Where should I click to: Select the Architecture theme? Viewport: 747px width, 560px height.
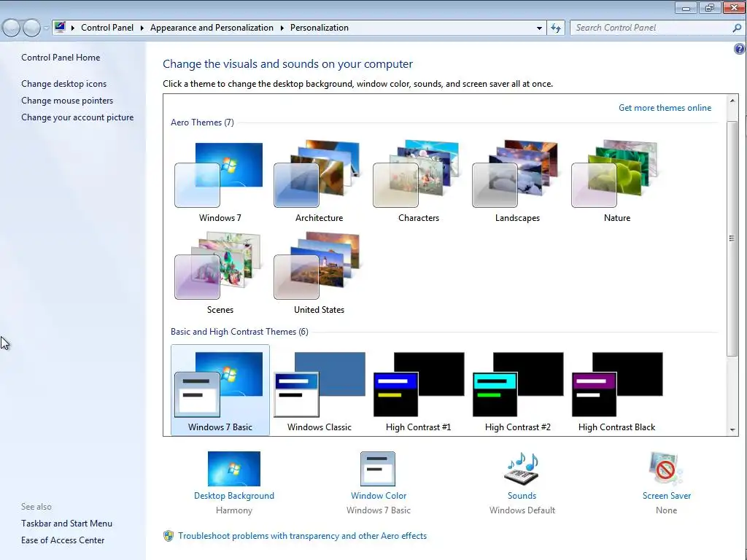tap(319, 182)
